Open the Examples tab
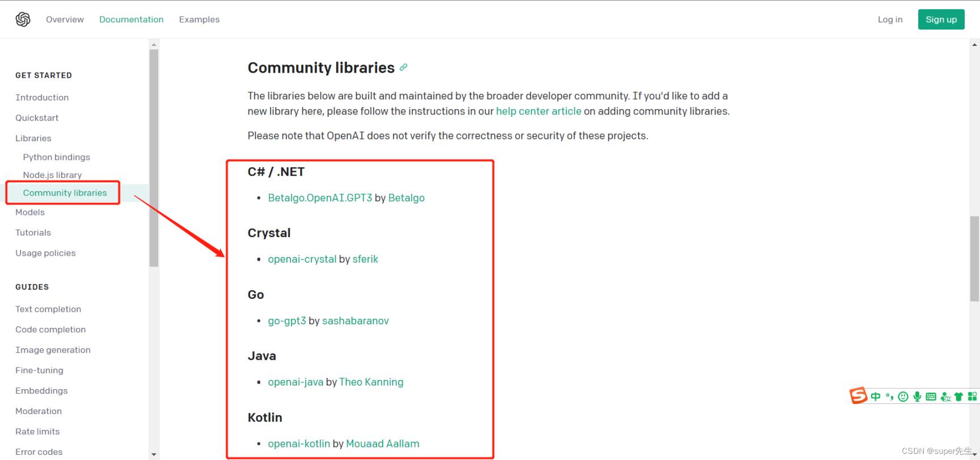The width and height of the screenshot is (980, 460). click(199, 19)
